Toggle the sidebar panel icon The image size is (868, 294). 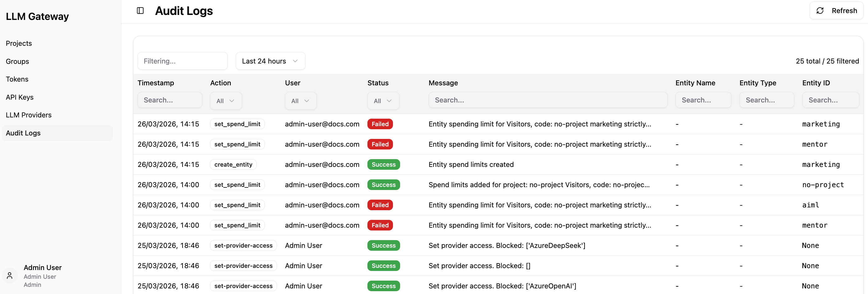[140, 11]
